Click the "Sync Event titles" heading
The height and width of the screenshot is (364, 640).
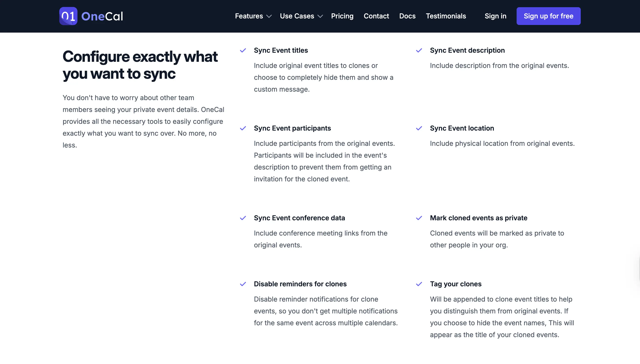point(281,50)
